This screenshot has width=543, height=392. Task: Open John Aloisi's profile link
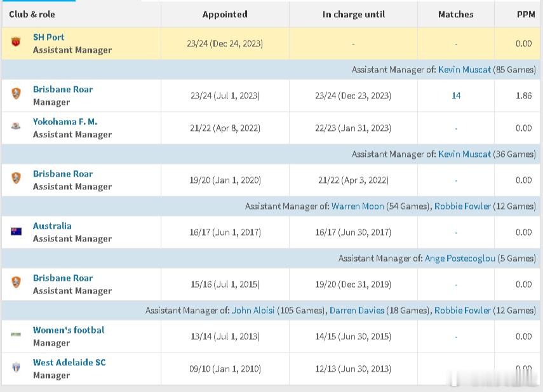[253, 310]
